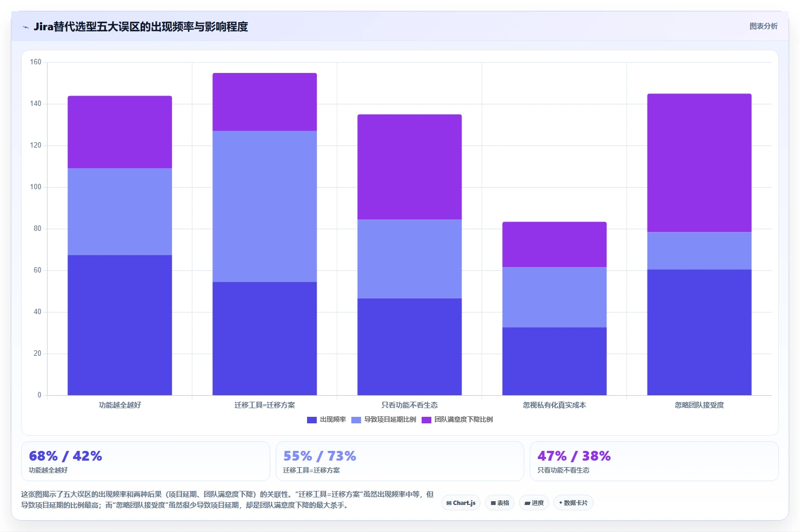Click the 迁移工具=迁移方案 axis label
This screenshot has width=800, height=532.
265,405
